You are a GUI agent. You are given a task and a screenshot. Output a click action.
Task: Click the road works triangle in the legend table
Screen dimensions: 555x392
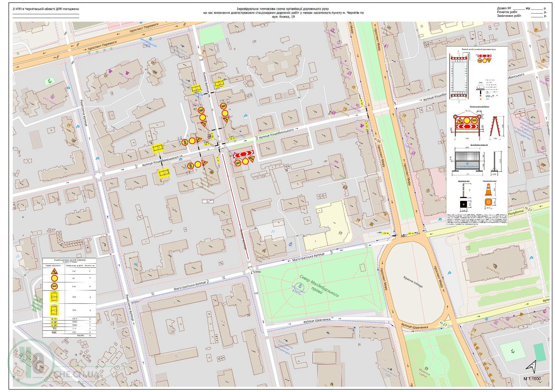[x=54, y=271]
